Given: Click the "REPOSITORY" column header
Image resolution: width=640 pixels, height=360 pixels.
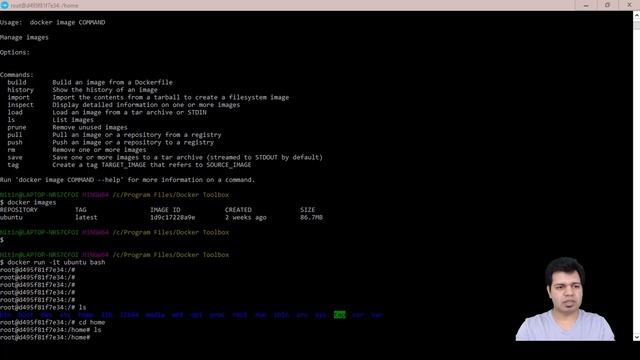Looking at the screenshot, I should pos(19,210).
